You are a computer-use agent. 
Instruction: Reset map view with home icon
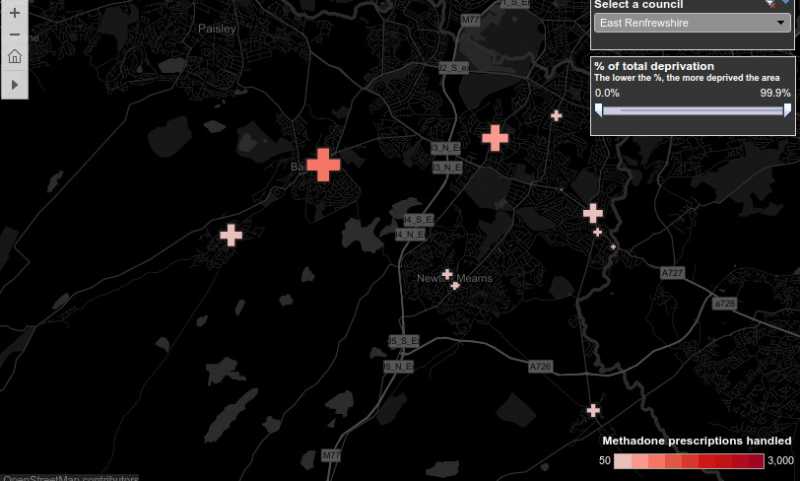pyautogui.click(x=14, y=56)
